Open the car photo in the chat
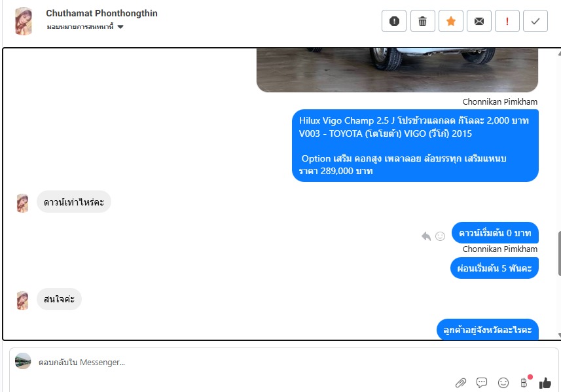Image resolution: width=561 pixels, height=392 pixels. 397,70
